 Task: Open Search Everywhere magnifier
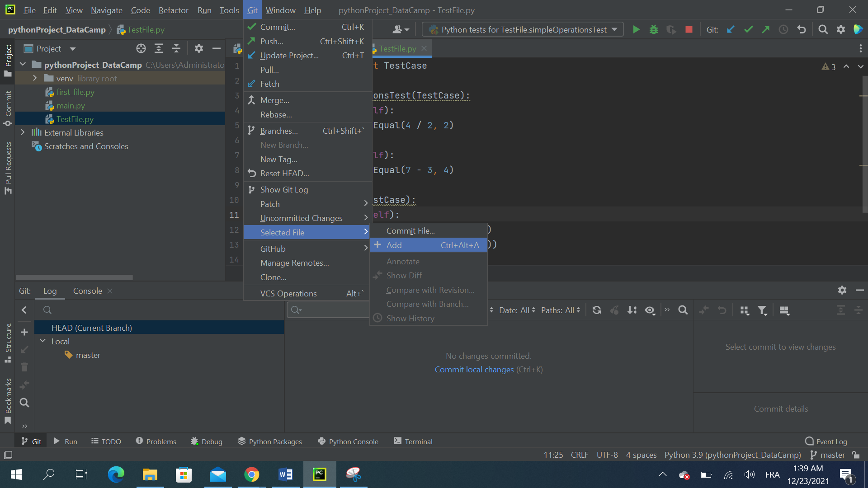click(x=823, y=30)
